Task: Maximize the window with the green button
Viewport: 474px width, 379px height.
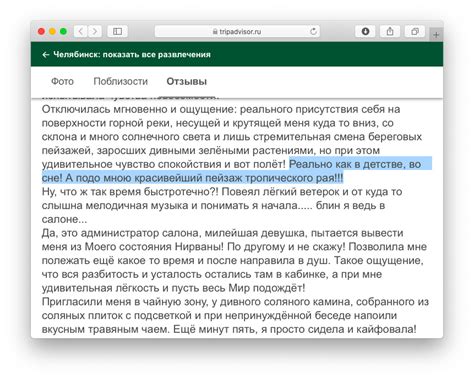Action: point(63,31)
